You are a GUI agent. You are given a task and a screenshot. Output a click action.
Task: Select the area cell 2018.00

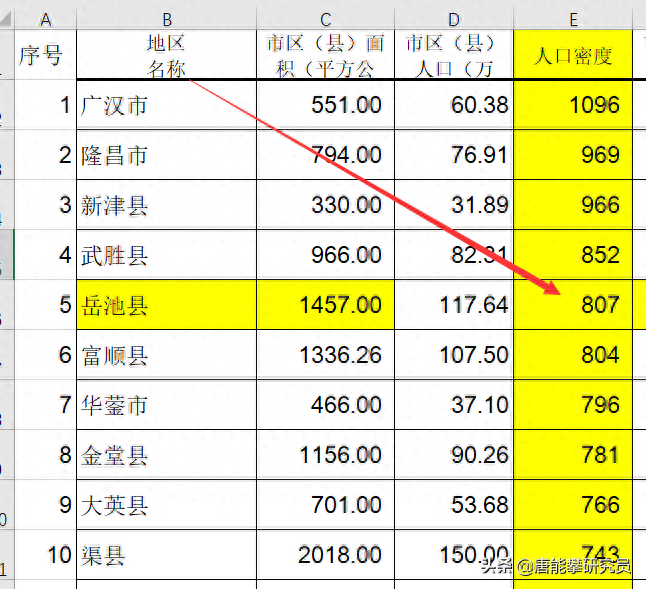pyautogui.click(x=325, y=555)
